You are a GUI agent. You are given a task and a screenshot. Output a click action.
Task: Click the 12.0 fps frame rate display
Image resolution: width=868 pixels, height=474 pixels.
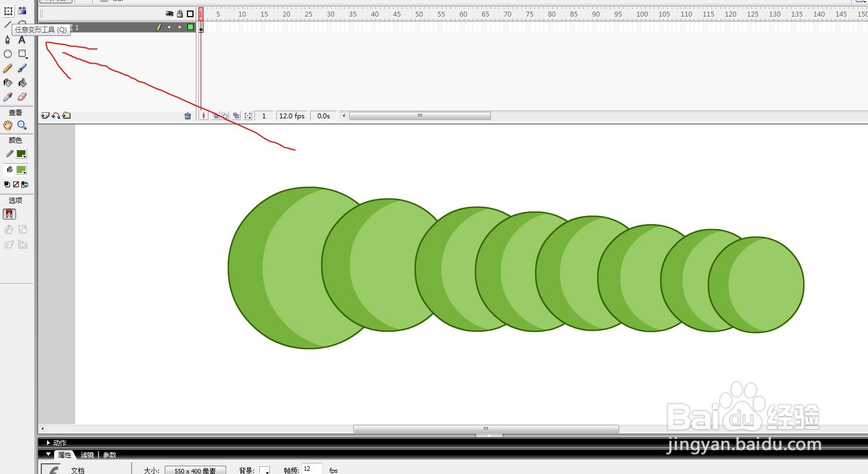point(292,116)
